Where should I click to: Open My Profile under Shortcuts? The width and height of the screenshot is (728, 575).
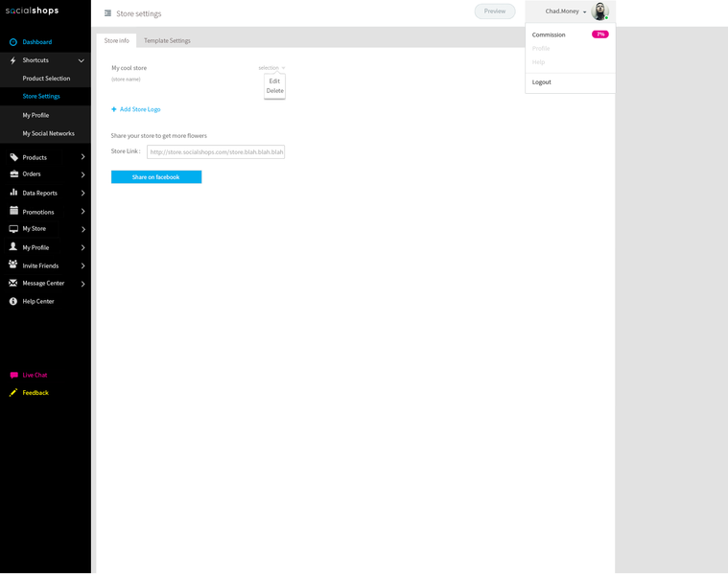click(x=35, y=115)
